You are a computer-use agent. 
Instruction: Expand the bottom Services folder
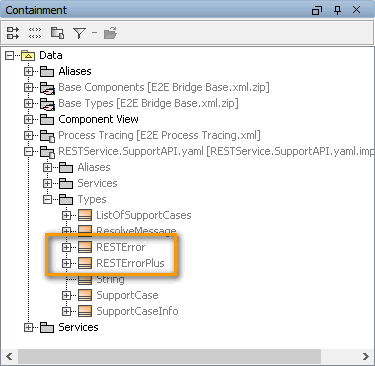(29, 327)
